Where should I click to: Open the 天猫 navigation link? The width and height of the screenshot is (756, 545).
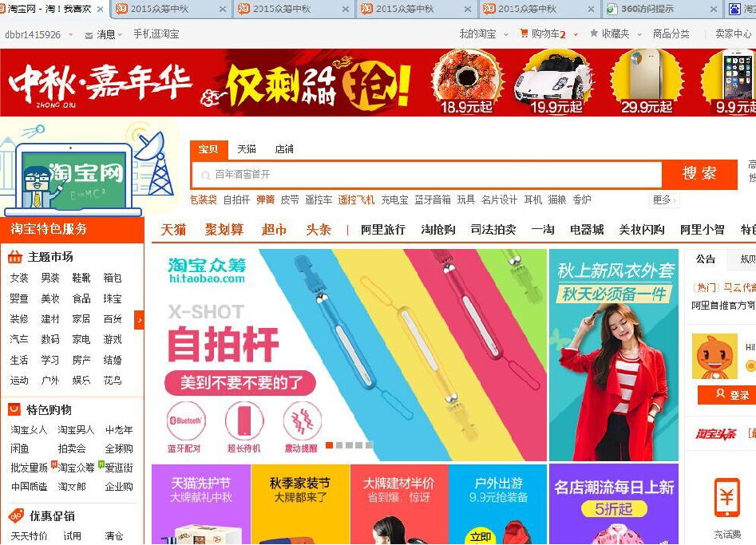(x=173, y=230)
